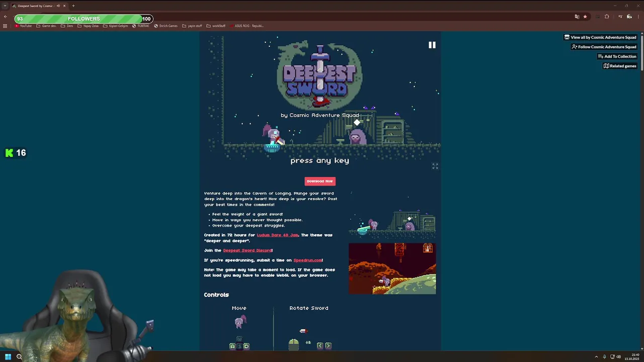644x362 pixels.
Task: Enter fullscreen for the game embed
Action: (x=435, y=166)
